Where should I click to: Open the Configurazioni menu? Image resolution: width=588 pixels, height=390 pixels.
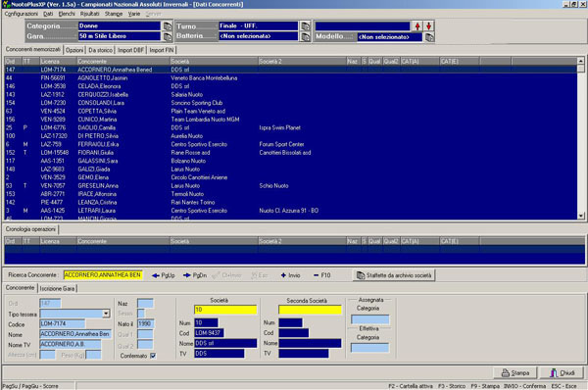(21, 14)
